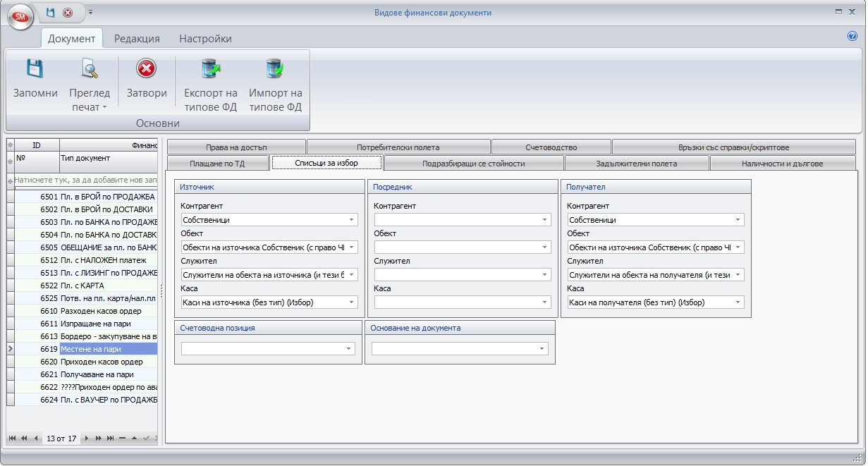Open Посредник Каса dropdown
This screenshot has width=868, height=466.
coord(544,302)
